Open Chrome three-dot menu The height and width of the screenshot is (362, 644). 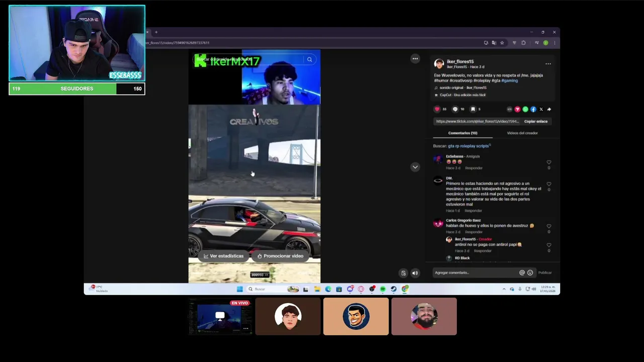click(x=554, y=43)
